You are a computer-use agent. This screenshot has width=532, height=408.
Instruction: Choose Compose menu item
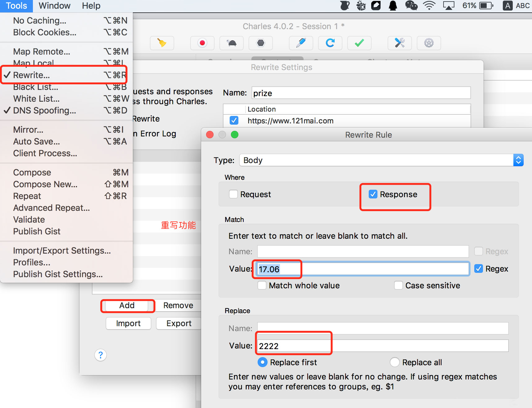coord(66,172)
